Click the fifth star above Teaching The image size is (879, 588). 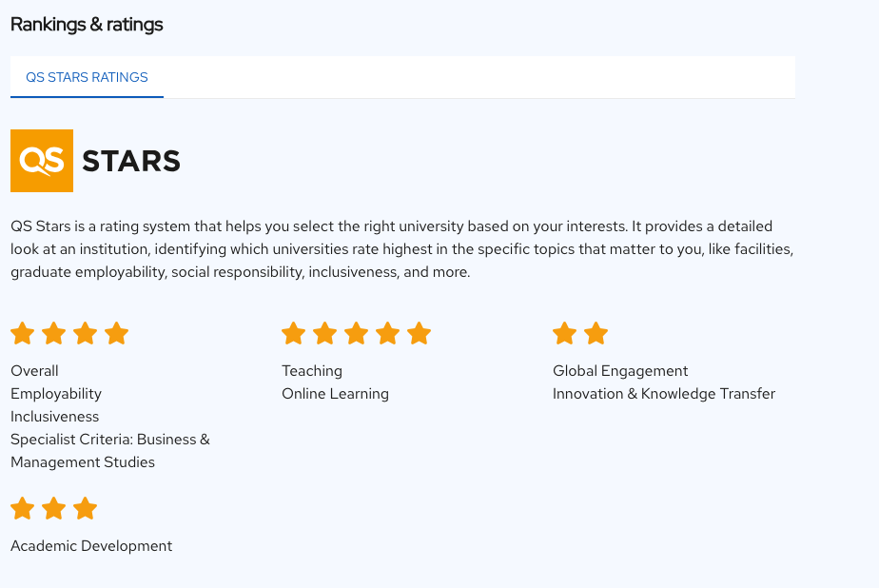pyautogui.click(x=420, y=334)
